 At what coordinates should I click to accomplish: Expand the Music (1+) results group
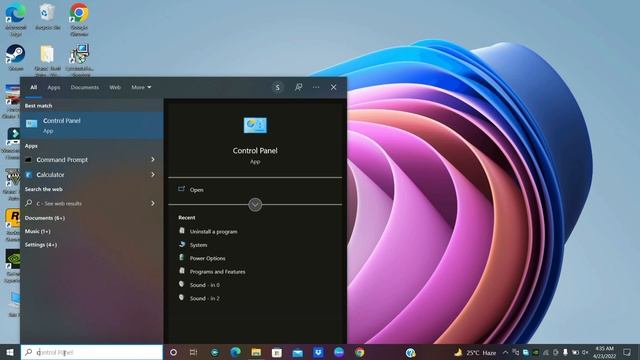[38, 231]
